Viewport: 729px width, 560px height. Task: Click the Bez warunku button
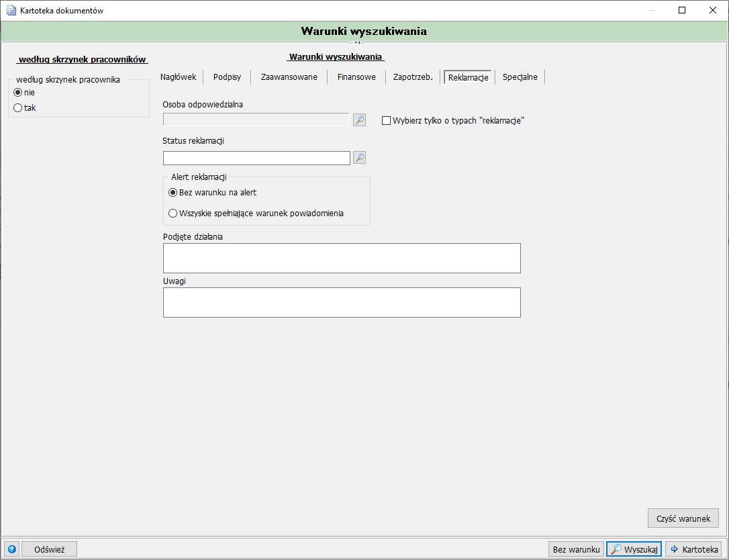[576, 549]
